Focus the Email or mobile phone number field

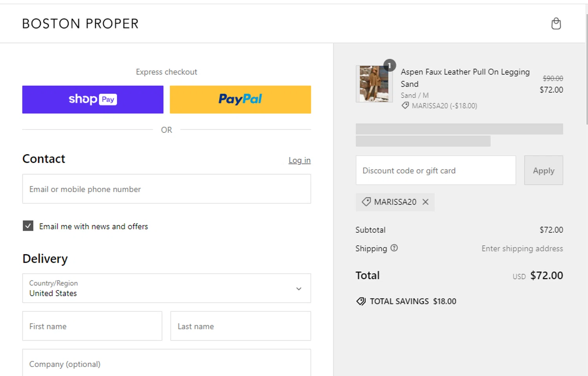click(167, 189)
